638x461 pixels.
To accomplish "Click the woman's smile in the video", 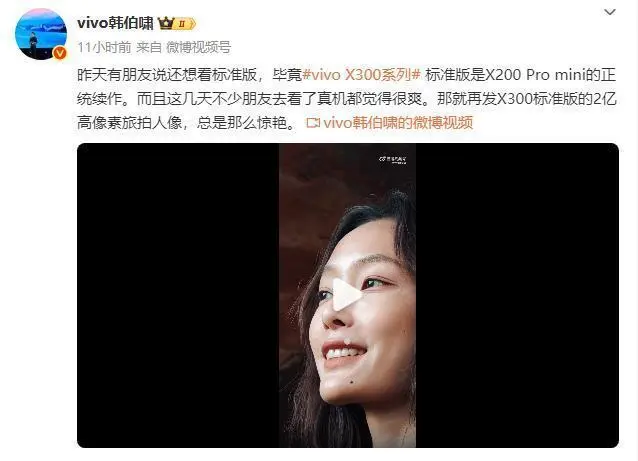I will [x=344, y=352].
